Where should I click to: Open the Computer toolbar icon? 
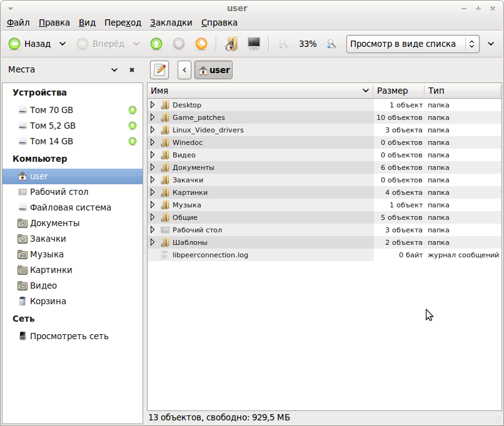[x=254, y=44]
